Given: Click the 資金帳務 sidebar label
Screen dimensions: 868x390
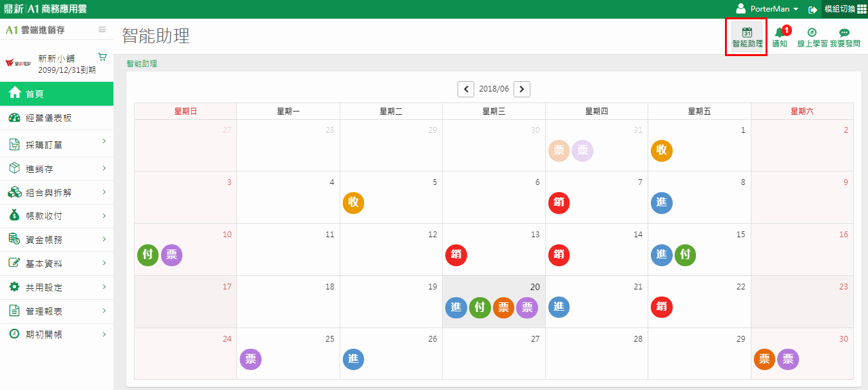Looking at the screenshot, I should [x=44, y=240].
